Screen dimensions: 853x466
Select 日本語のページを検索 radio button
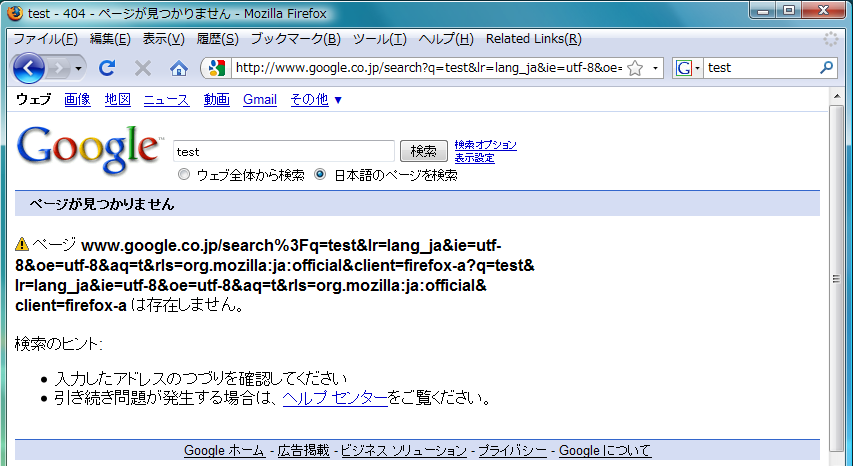pos(320,175)
